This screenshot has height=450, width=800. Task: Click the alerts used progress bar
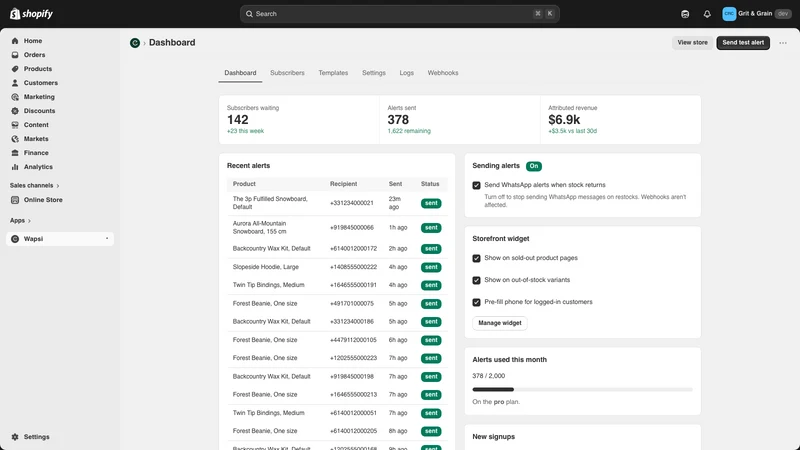[582, 390]
